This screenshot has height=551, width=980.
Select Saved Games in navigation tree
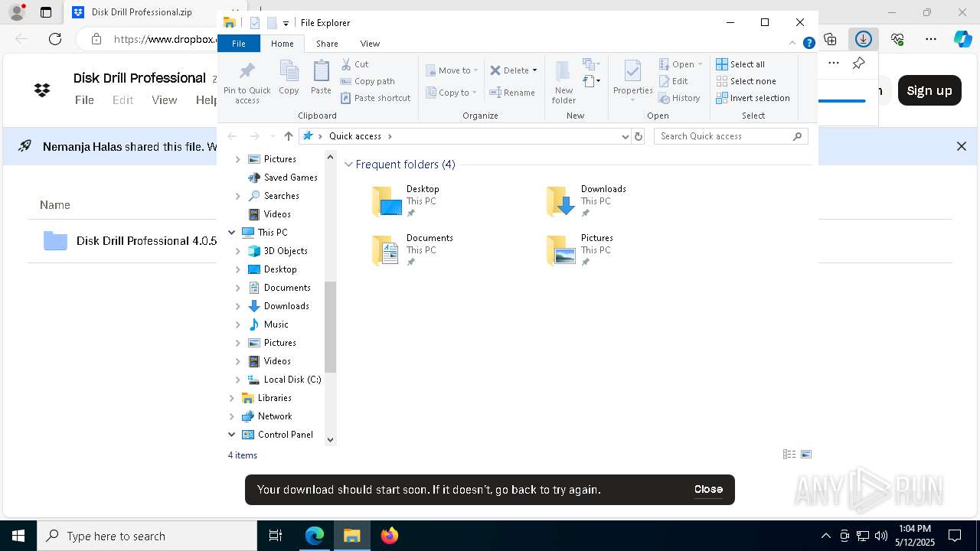[290, 178]
